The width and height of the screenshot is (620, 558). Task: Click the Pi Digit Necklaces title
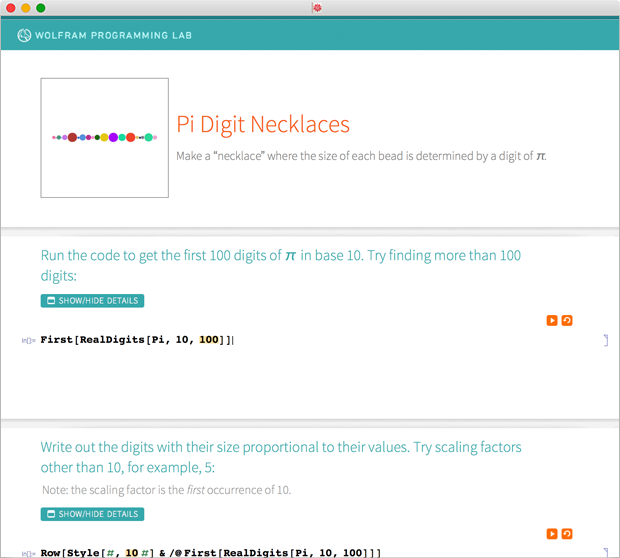[x=263, y=124]
